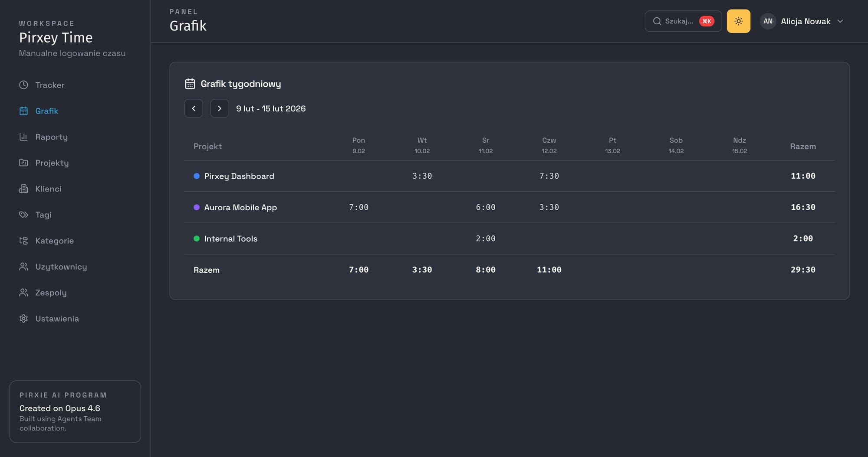Click the Pirxey Time workspace title
This screenshot has width=868, height=457.
tap(56, 38)
